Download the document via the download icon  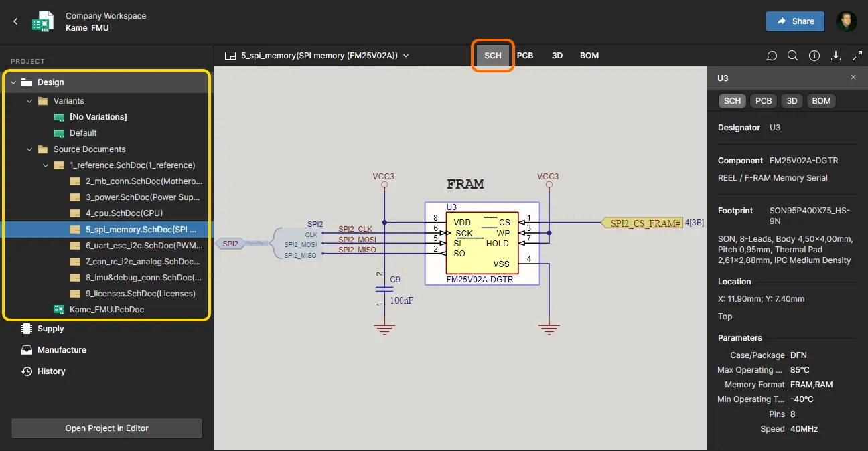836,56
